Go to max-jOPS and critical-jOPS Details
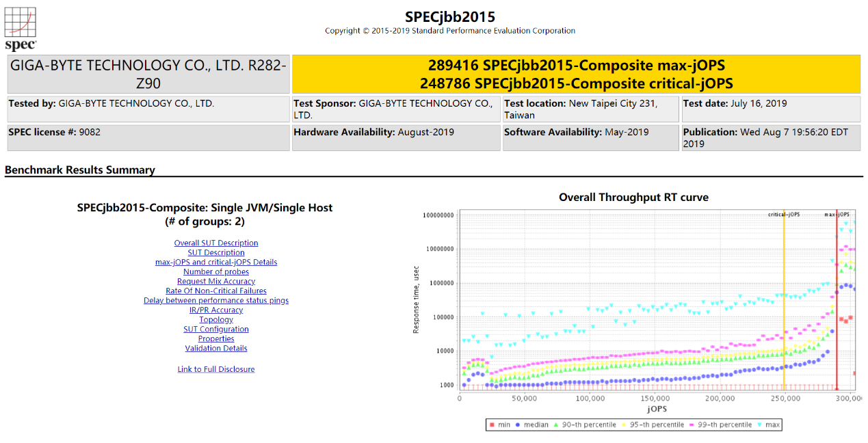Screen dimensions: 868x443 (216, 263)
